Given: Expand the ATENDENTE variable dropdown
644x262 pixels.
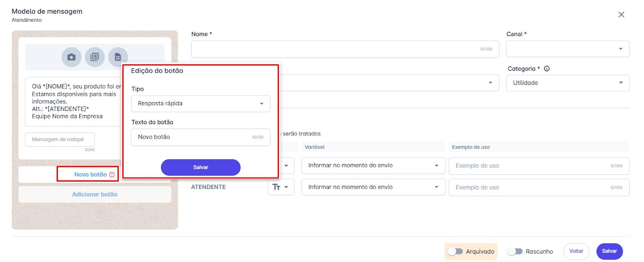Looking at the screenshot, I should (373, 187).
